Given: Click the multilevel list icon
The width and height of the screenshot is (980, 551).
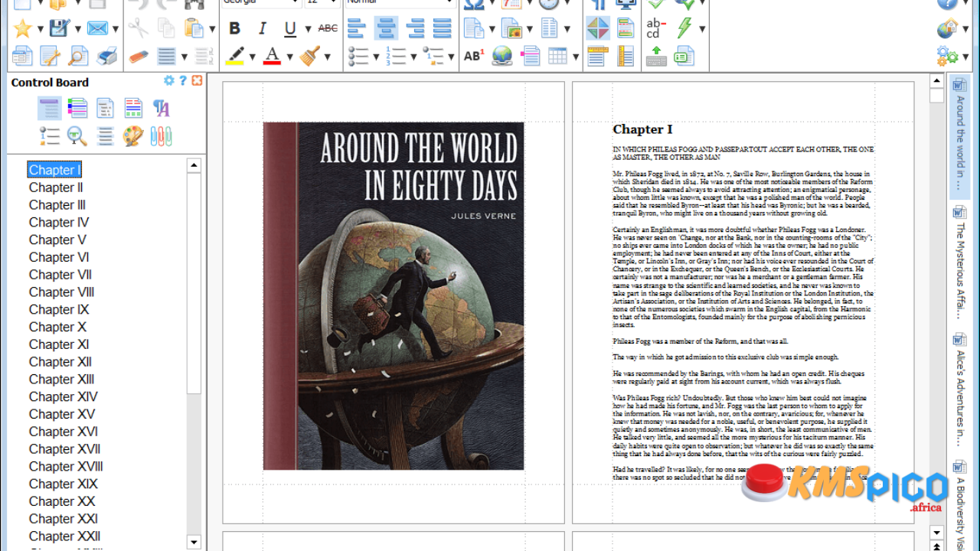Looking at the screenshot, I should pyautogui.click(x=433, y=56).
